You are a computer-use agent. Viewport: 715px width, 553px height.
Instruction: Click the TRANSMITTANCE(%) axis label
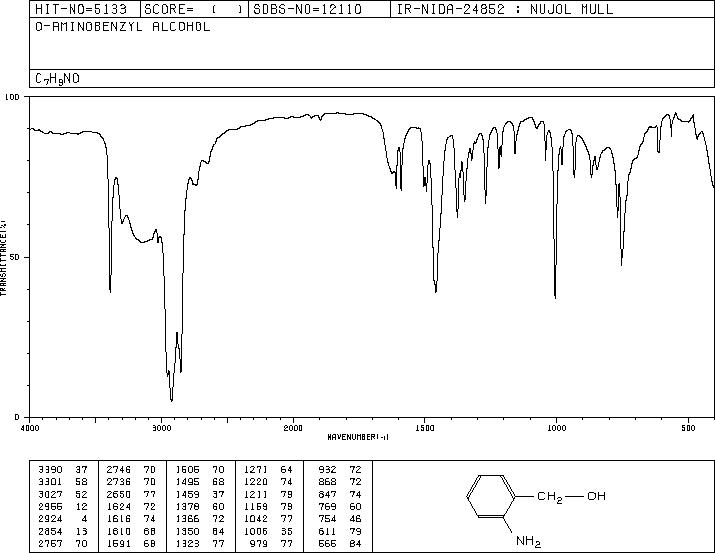click(x=3, y=258)
